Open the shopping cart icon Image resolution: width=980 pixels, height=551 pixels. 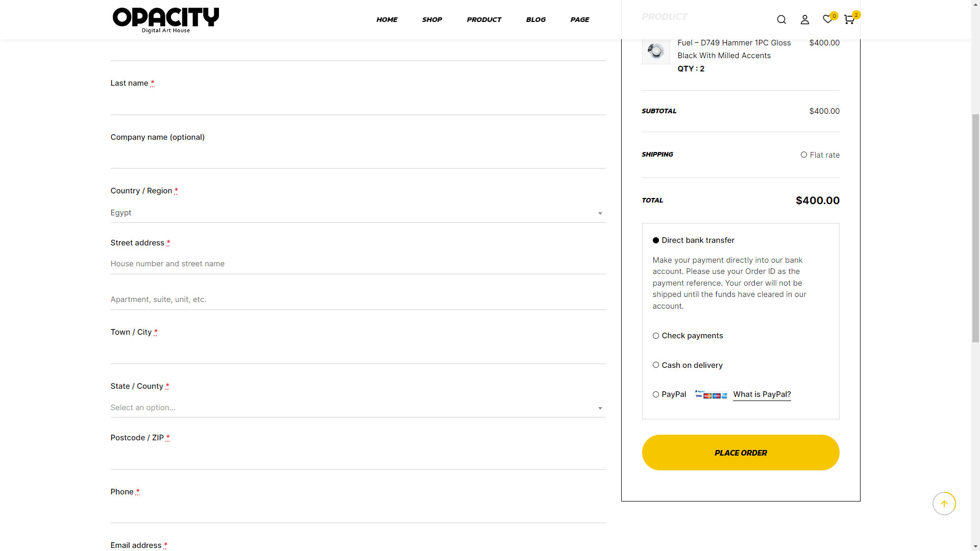[849, 19]
